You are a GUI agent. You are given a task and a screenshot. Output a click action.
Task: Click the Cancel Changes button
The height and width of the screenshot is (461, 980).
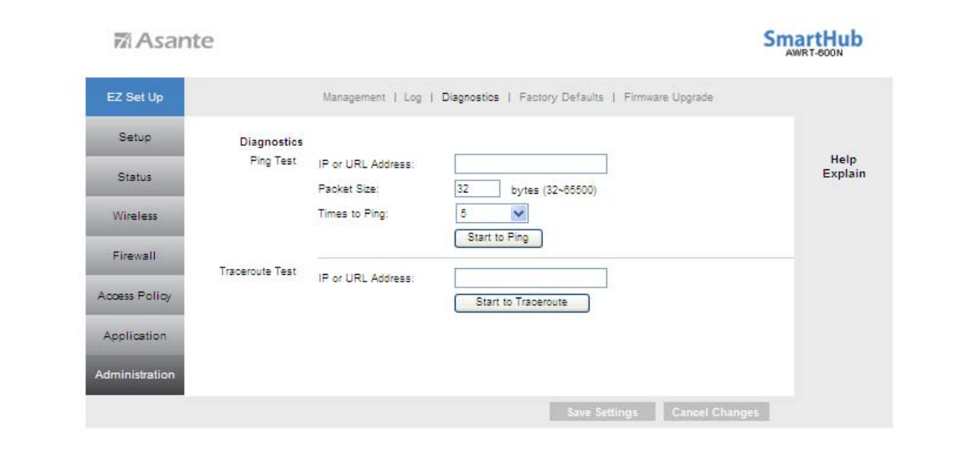(716, 412)
